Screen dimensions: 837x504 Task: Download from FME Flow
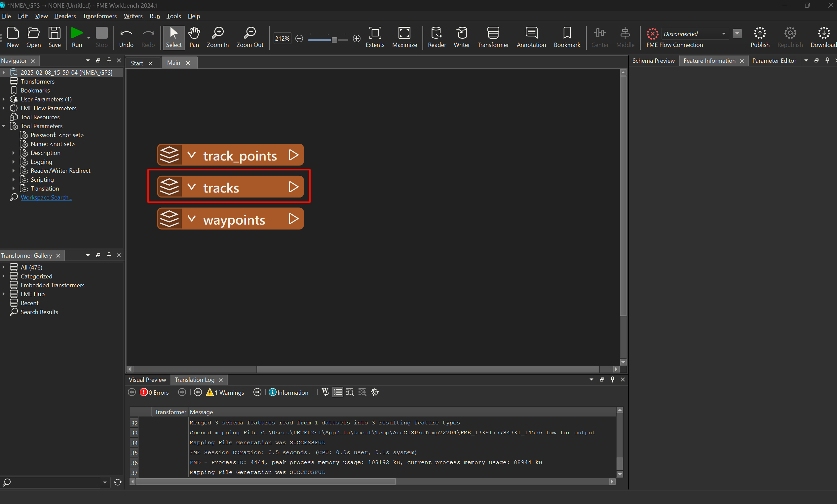[x=823, y=37]
